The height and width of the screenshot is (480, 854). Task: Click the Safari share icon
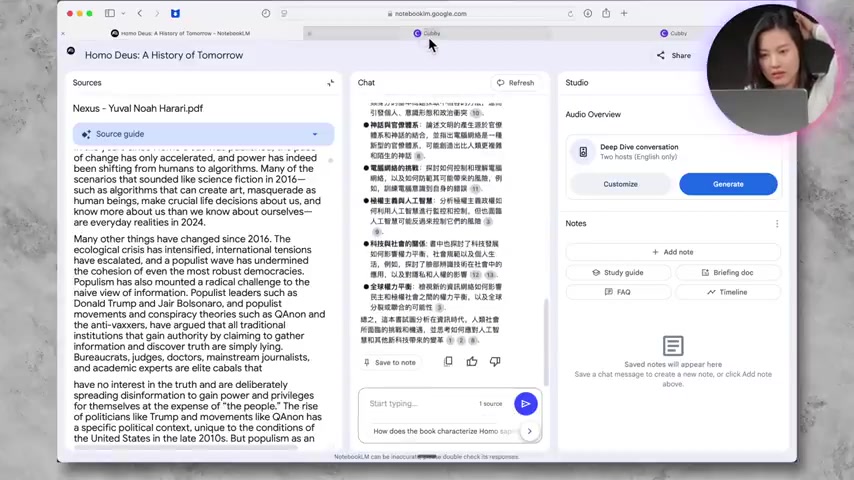[606, 13]
